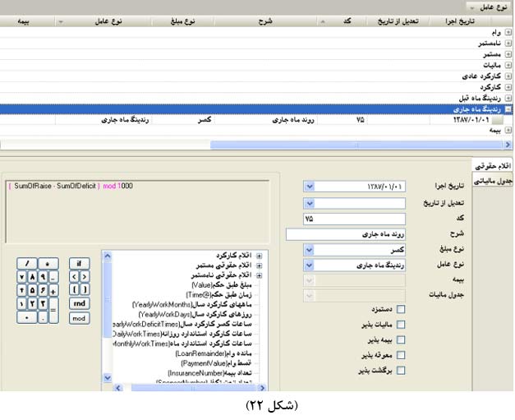Expand the رندینگ ماه قبل group row
The image size is (515, 420).
(508, 98)
